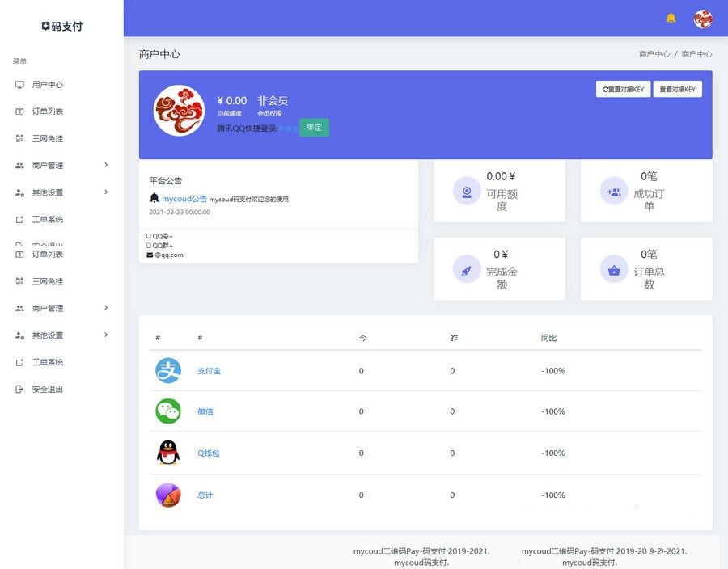This screenshot has width=728, height=569.
Task: Click the large profile avatar in the banner
Action: [x=179, y=111]
